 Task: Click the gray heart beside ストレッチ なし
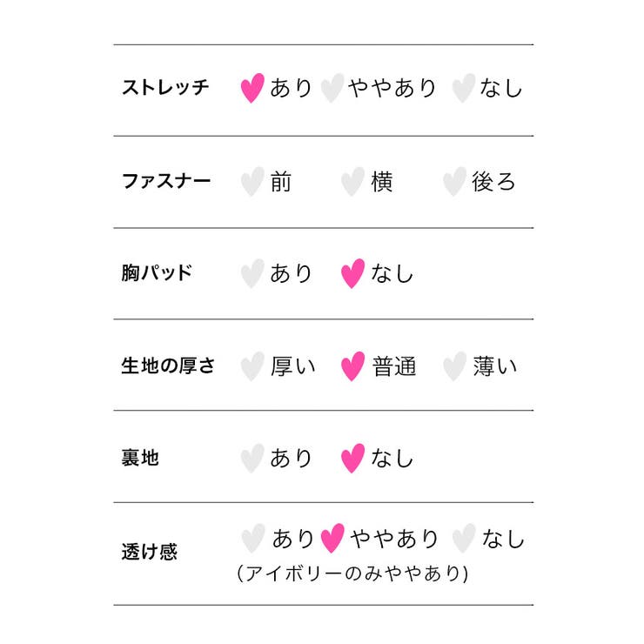[x=464, y=89]
